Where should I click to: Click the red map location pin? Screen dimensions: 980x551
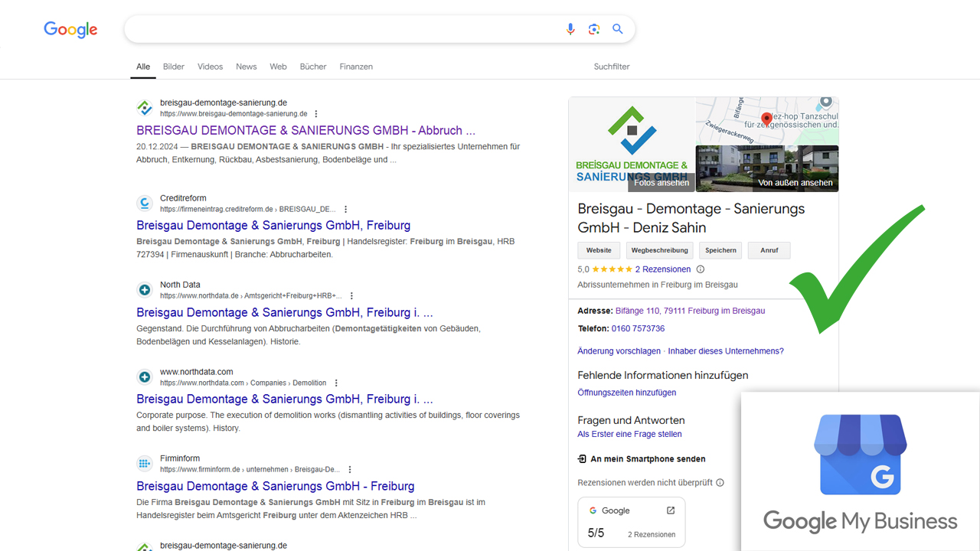[766, 119]
